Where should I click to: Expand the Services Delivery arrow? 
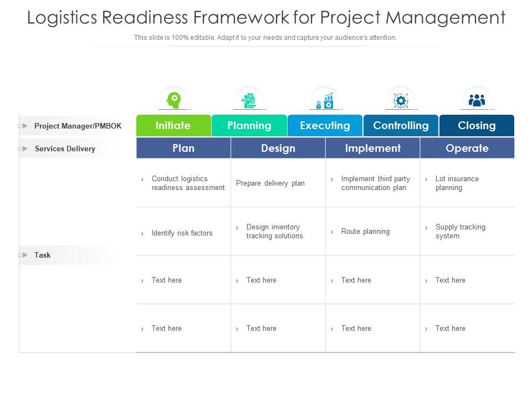pos(26,149)
